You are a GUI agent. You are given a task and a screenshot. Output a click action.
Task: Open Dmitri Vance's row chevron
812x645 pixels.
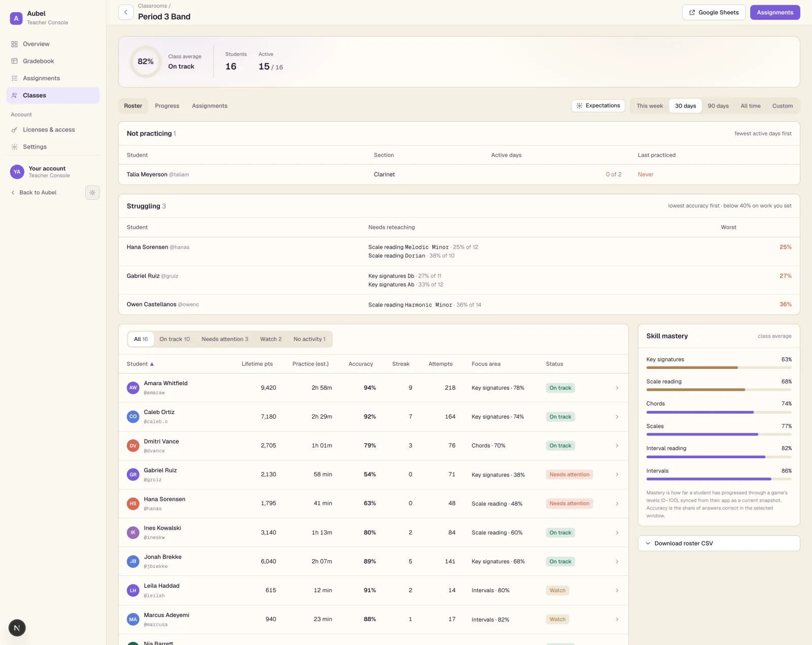(x=617, y=446)
